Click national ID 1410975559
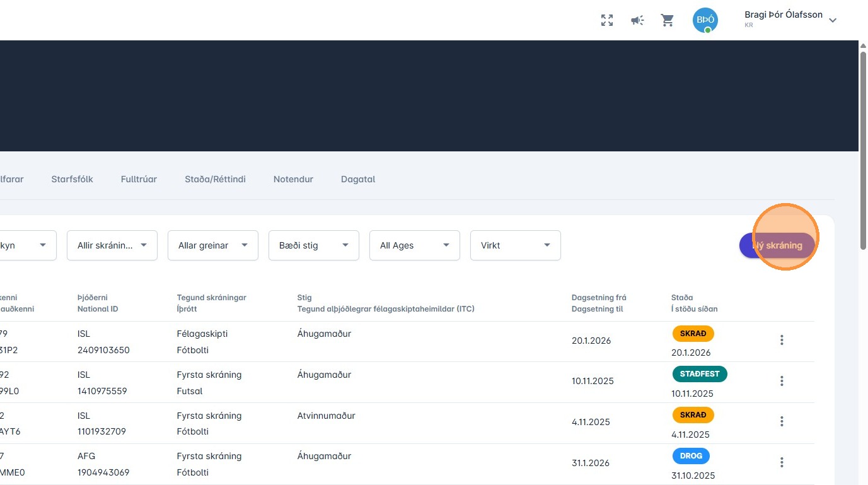The image size is (868, 485). pos(102,391)
